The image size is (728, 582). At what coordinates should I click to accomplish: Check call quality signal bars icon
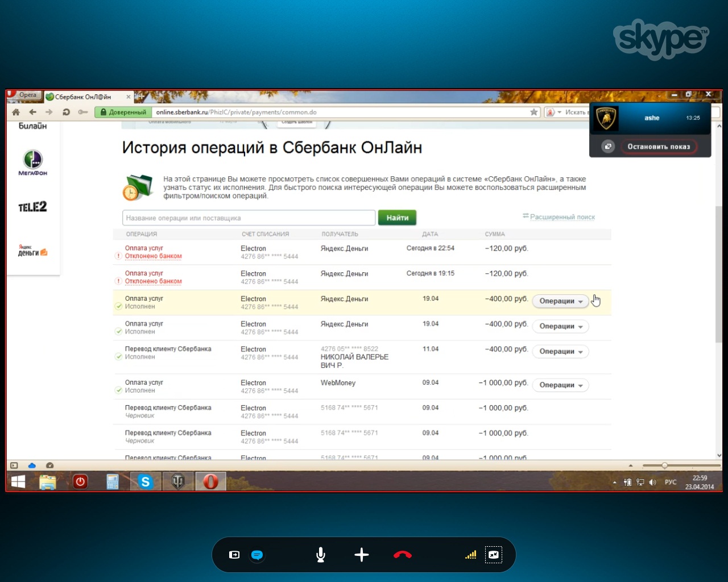(470, 555)
